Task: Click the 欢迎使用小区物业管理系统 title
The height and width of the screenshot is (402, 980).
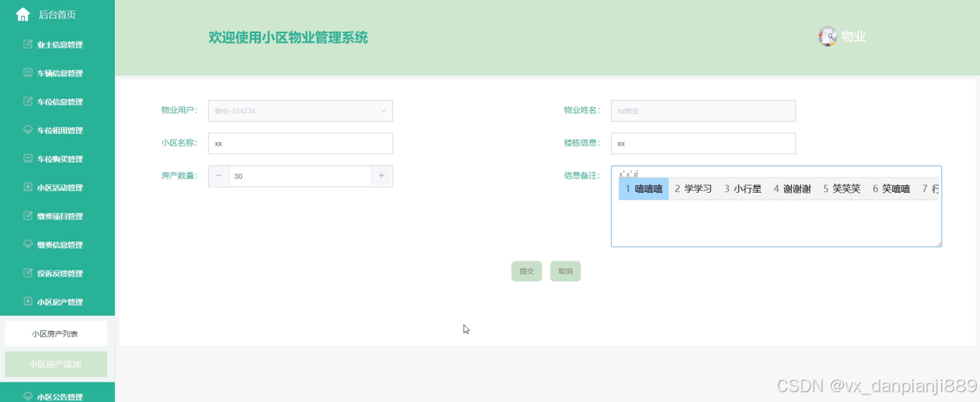Action: pyautogui.click(x=288, y=38)
